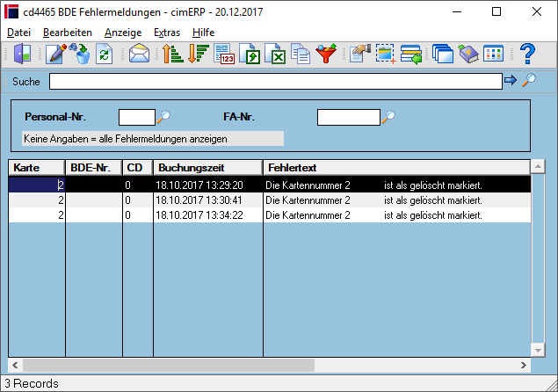Click the copy documents icon
Viewport: 558px width, 392px height.
pos(301,54)
